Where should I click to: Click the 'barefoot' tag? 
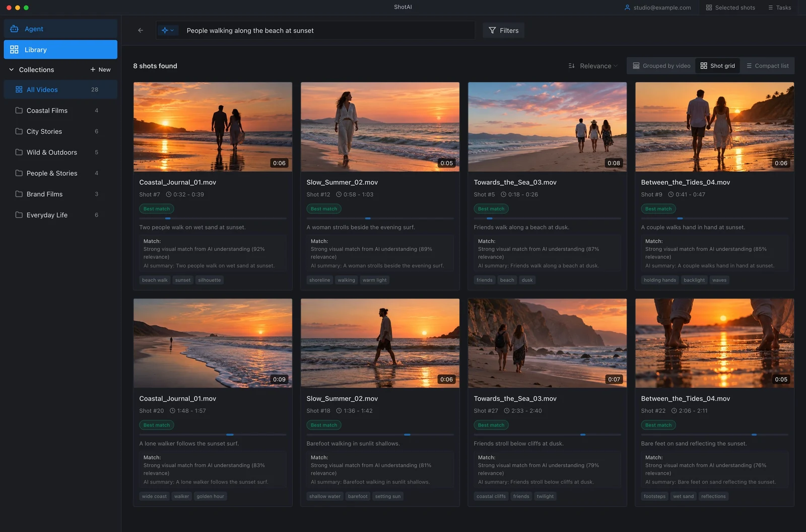point(358,496)
